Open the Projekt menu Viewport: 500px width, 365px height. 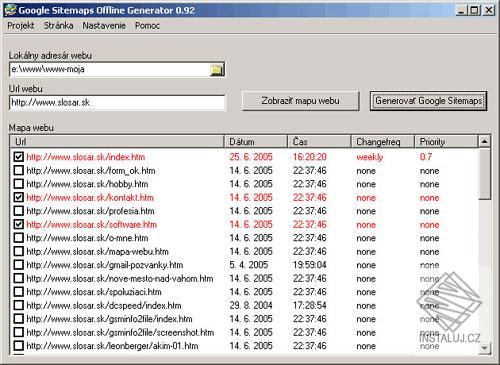click(x=21, y=26)
